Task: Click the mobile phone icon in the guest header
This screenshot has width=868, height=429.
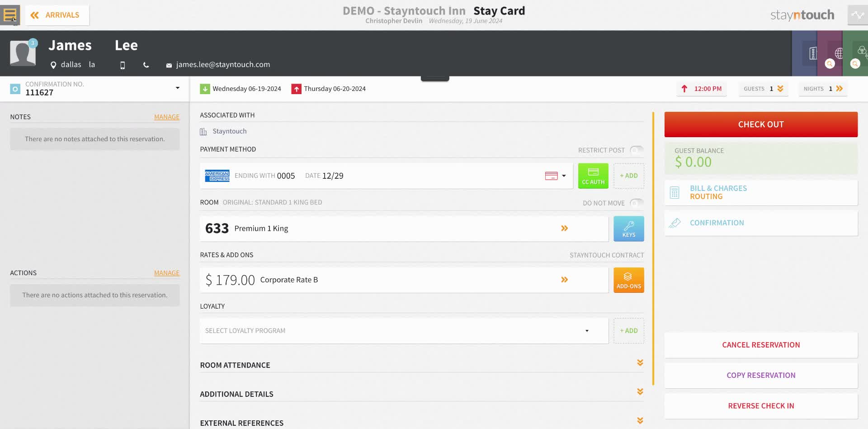Action: [123, 65]
